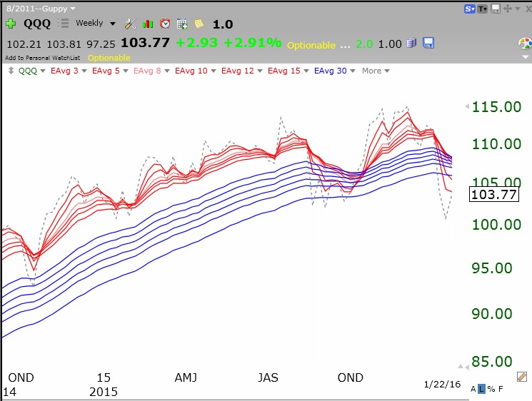Click the ellipsis after Optionable
532x401 pixels.
coord(345,46)
